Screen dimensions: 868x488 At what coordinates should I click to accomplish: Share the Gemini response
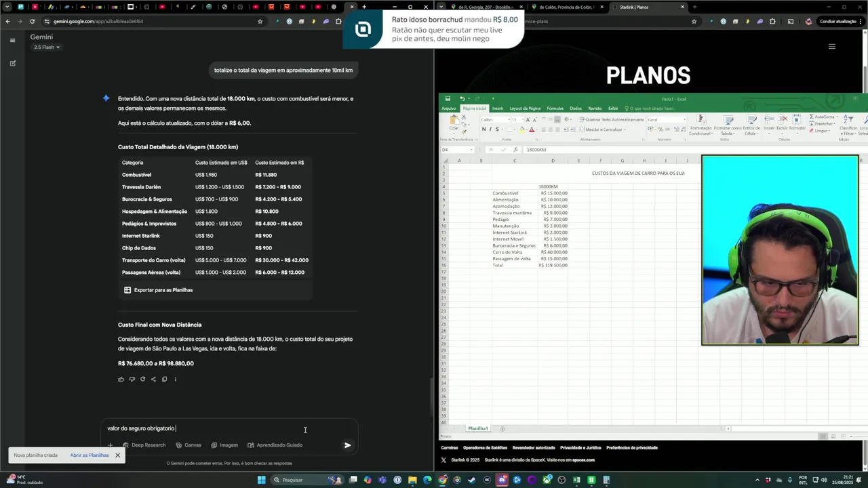153,379
